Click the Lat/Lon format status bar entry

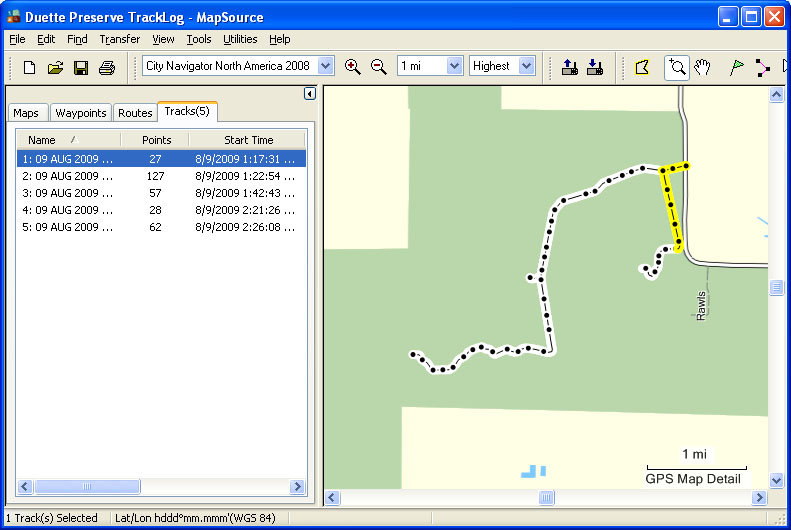point(195,518)
